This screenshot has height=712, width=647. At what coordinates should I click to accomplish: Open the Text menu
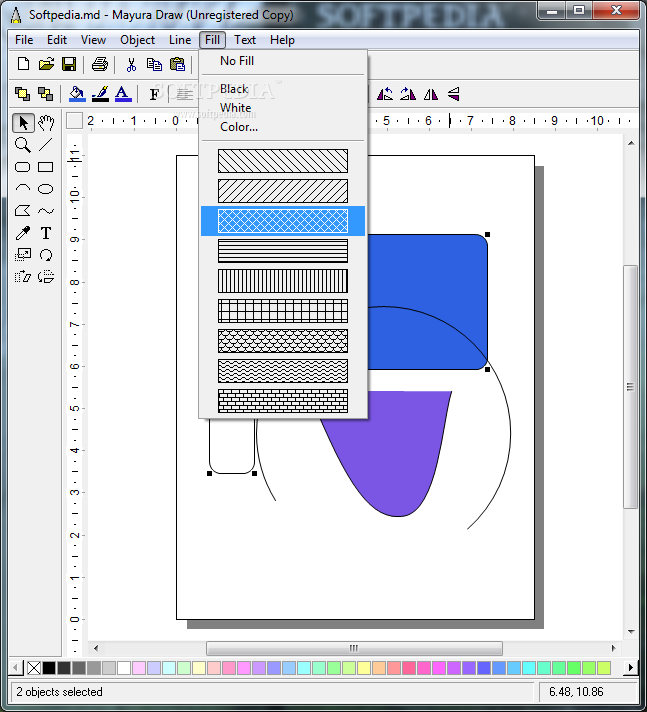(245, 40)
